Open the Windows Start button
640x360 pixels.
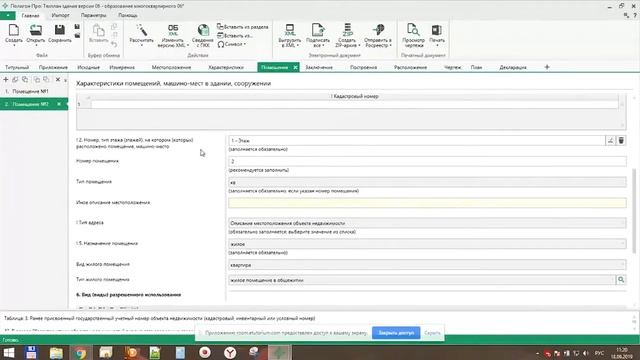point(9,353)
